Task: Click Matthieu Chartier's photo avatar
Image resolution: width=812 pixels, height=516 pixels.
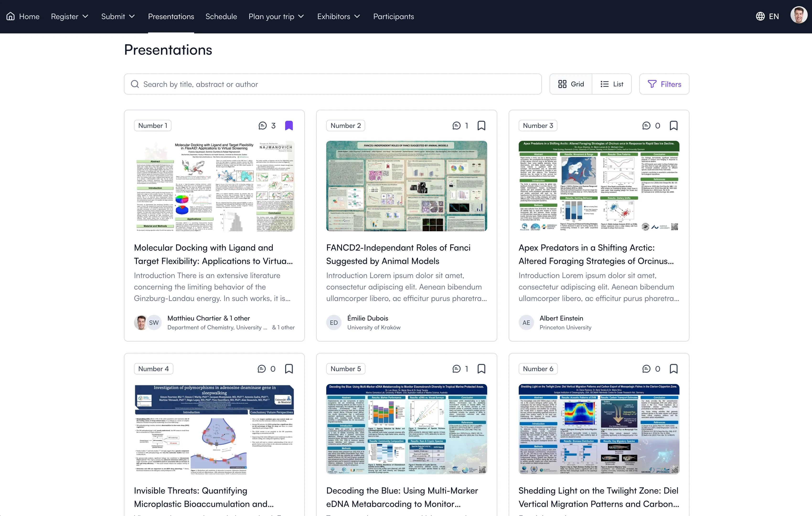Action: [x=141, y=322]
